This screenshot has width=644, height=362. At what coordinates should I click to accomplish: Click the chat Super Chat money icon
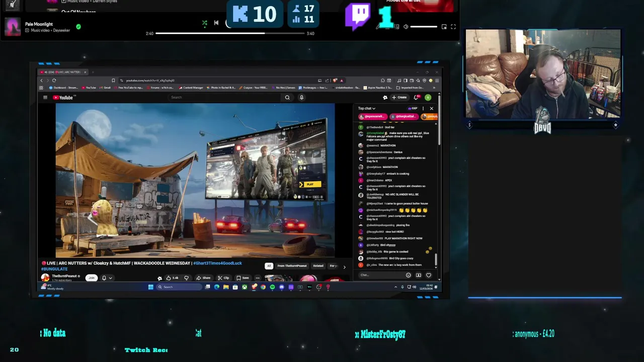(418, 275)
